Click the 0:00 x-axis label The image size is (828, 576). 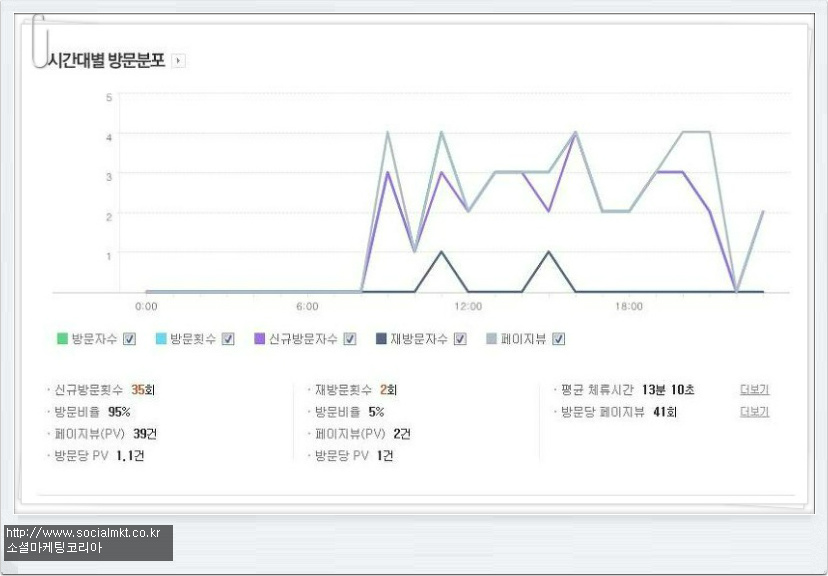[x=146, y=306]
